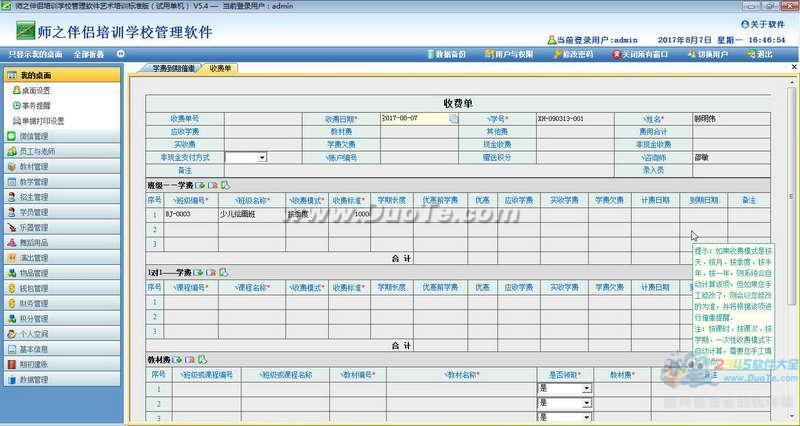Click the add-row icon beside 班级——学费
The image size is (800, 426).
point(199,185)
